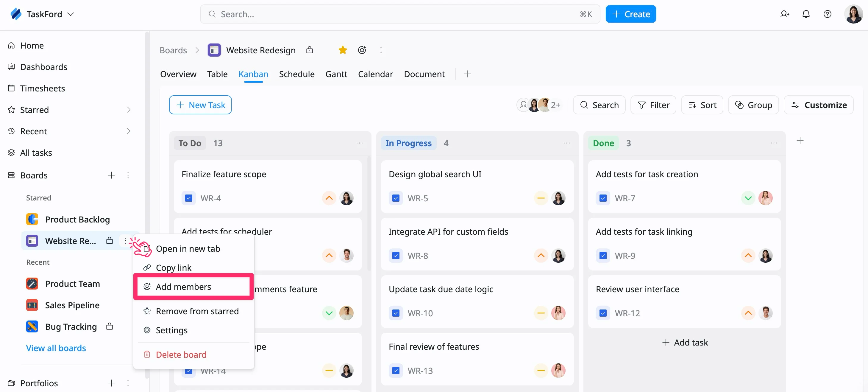Screen dimensions: 868x392
Task: Toggle the WR-13 task checkbox
Action: click(x=396, y=371)
